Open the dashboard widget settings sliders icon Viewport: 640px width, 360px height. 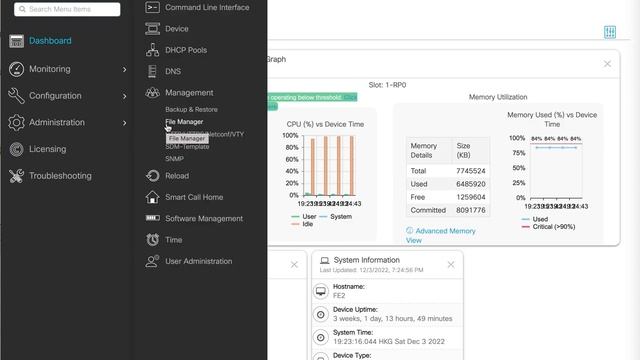[610, 32]
